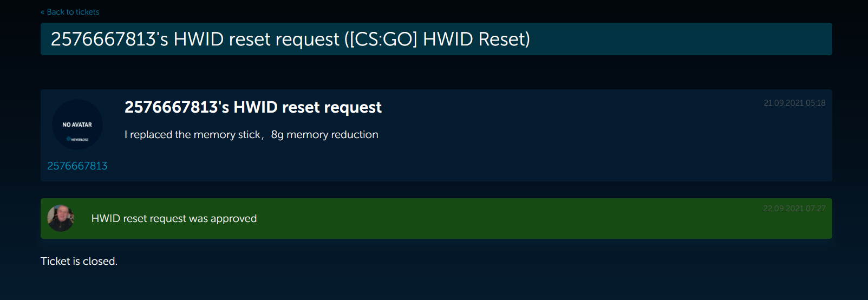Click the phrase "8g memory reduction"
The image size is (868, 300).
point(324,134)
